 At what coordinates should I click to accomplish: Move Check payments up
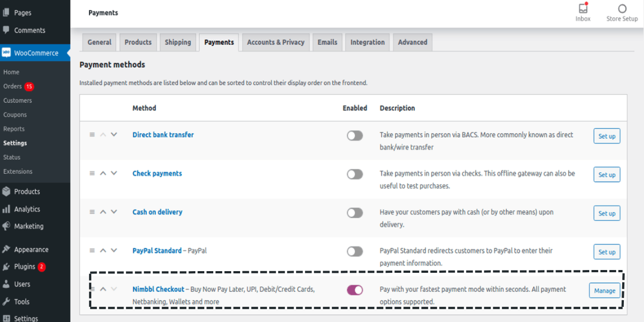(x=103, y=173)
